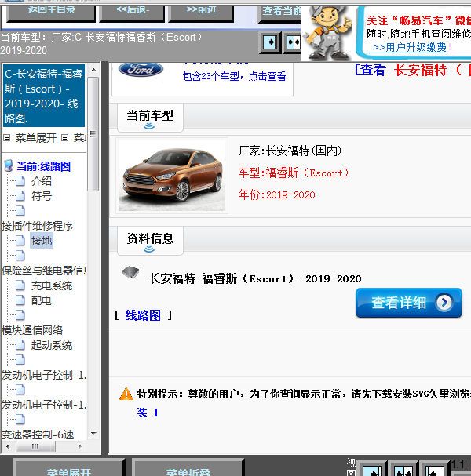Click selected C-长安福特-福睿斯 title block

[x=44, y=96]
